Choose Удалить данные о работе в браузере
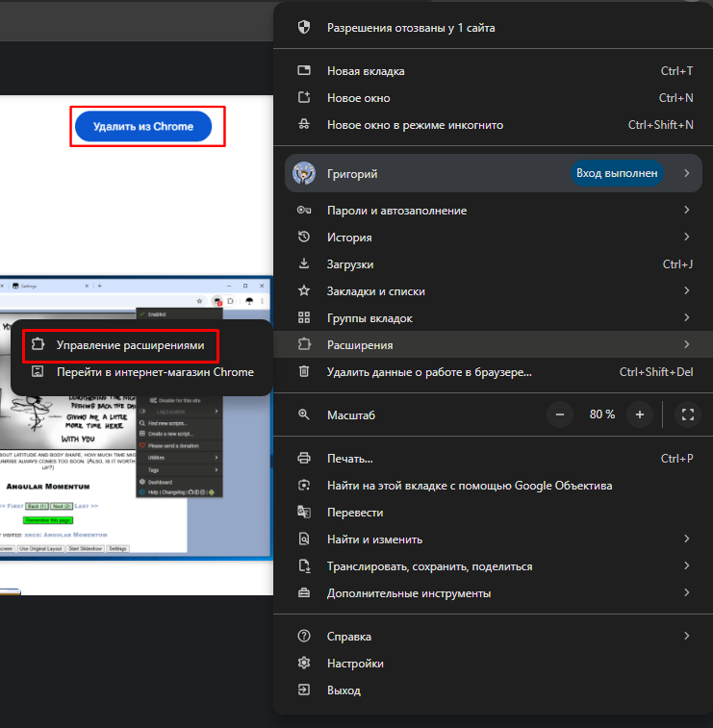 [494, 372]
